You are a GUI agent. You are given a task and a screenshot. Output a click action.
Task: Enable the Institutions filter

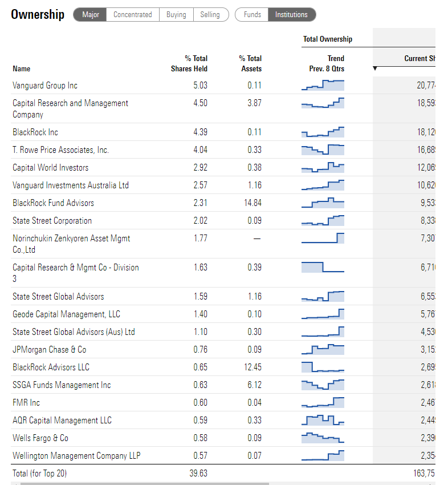click(x=292, y=14)
